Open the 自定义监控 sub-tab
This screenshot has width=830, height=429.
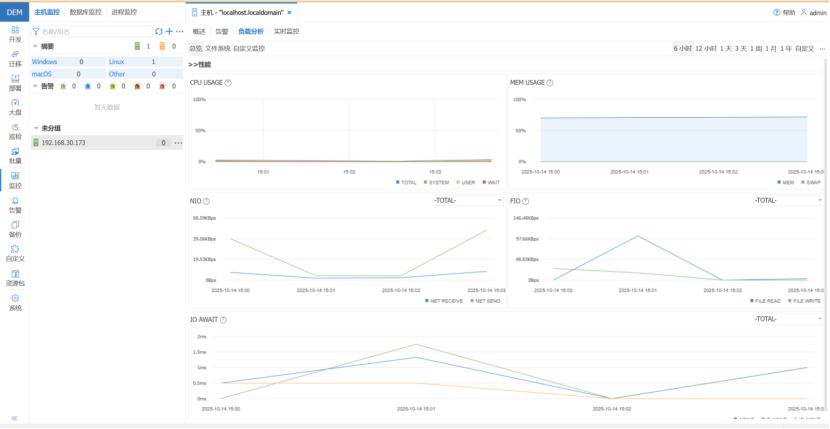(249, 49)
